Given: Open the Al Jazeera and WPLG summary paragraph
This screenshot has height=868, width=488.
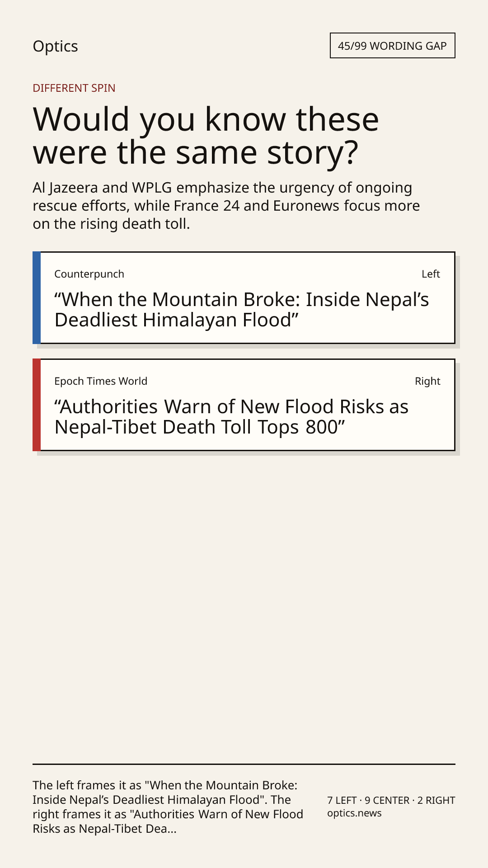Looking at the screenshot, I should [x=226, y=206].
